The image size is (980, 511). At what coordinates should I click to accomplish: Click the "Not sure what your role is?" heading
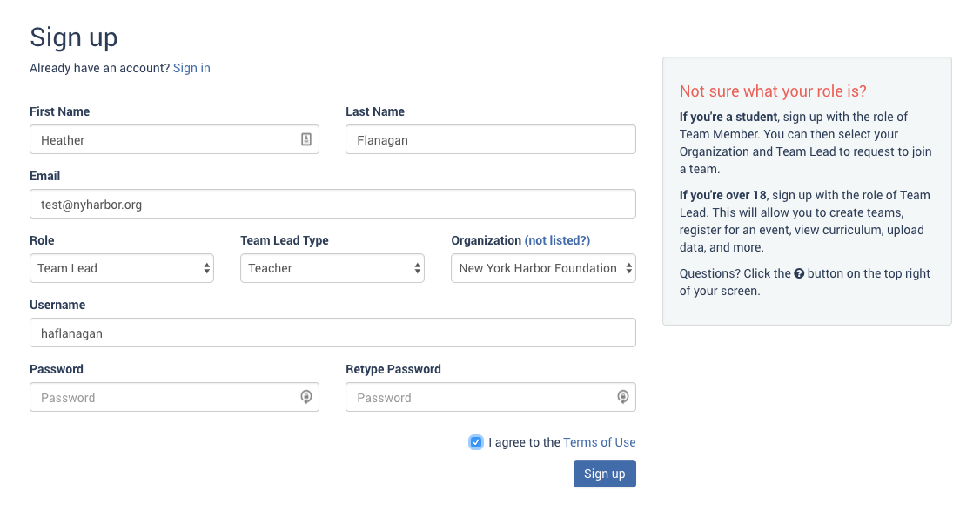[x=773, y=91]
